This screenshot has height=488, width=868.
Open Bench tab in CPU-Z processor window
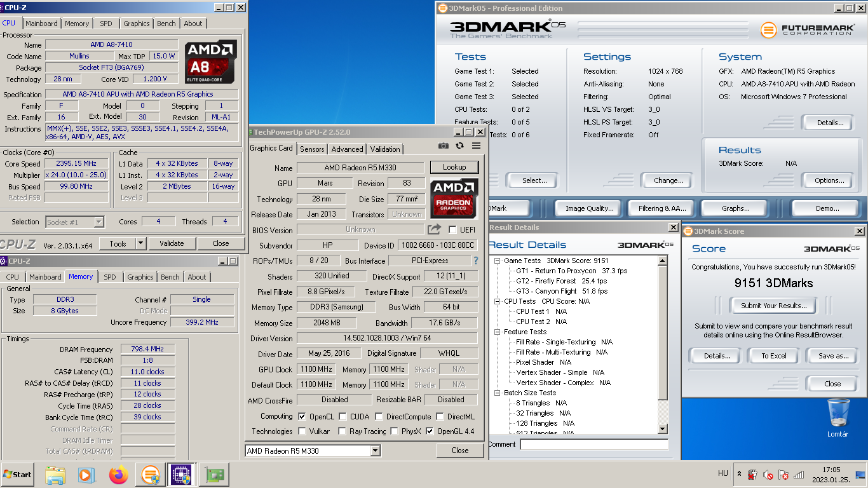(x=166, y=24)
